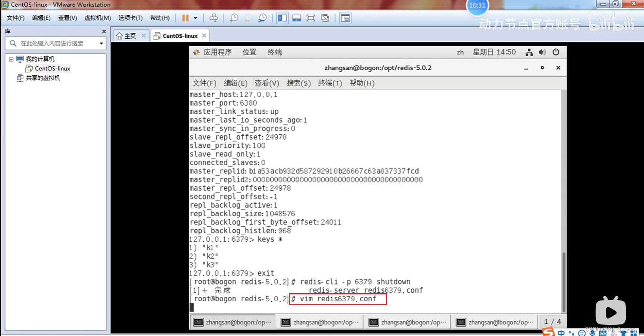Viewport: 644px width, 336px height.
Task: Expand the library search dropdown arrow
Action: tap(101, 43)
